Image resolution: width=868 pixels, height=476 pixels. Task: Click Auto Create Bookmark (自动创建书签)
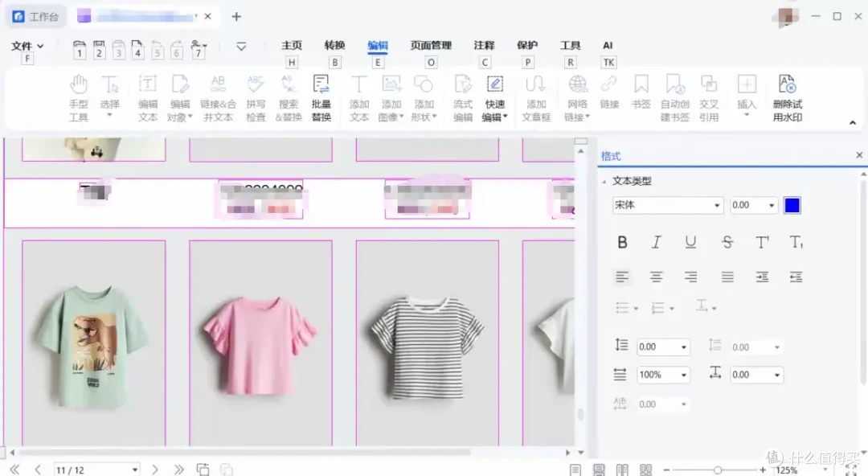pos(675,98)
